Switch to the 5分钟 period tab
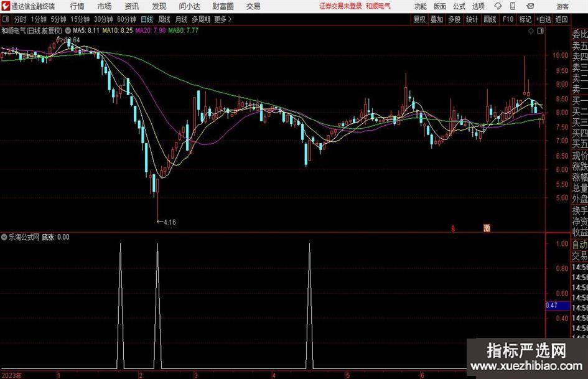This screenshot has height=379, width=588. click(58, 19)
